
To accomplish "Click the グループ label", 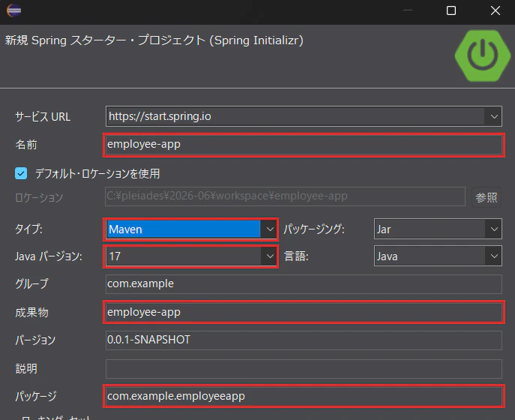I will (31, 283).
